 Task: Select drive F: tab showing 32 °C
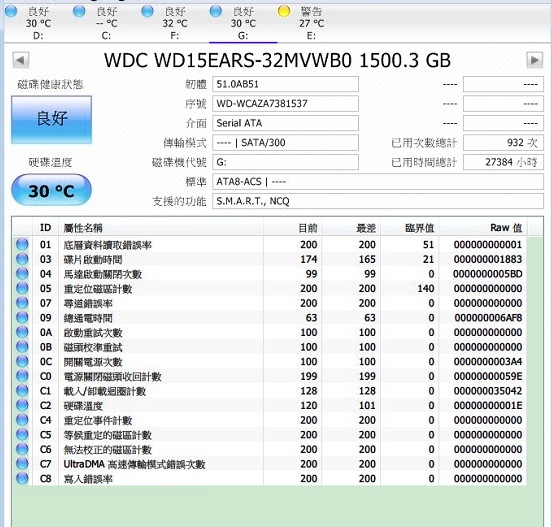[175, 23]
